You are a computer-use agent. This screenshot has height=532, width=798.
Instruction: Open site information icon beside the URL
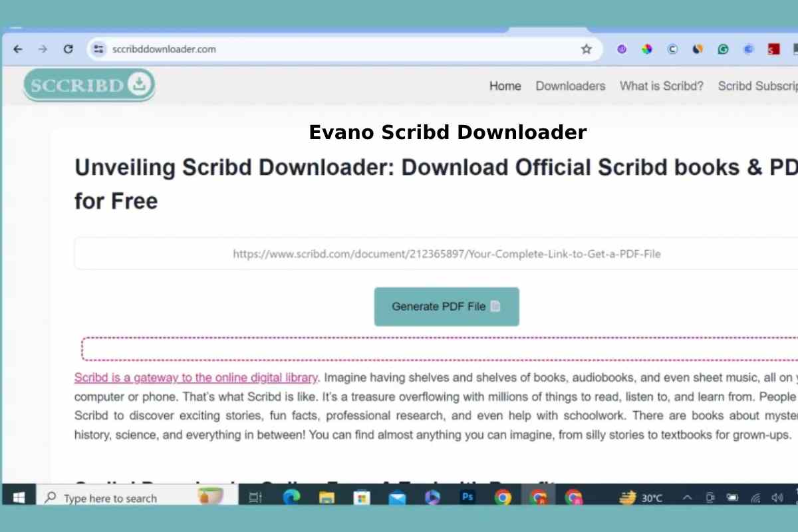98,49
